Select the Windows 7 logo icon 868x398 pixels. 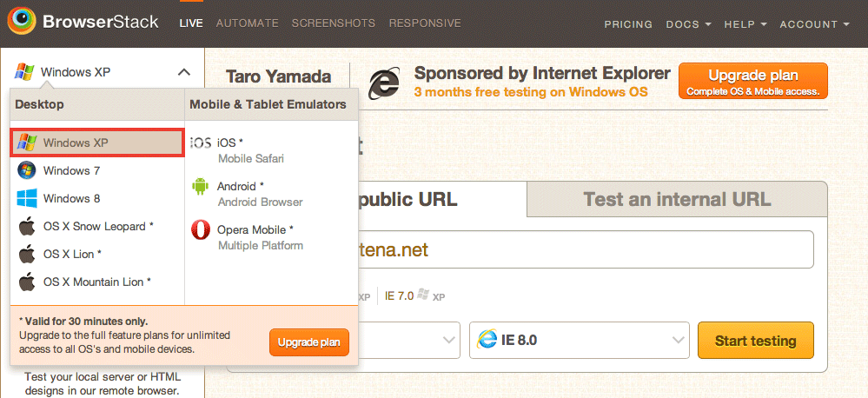click(x=27, y=170)
